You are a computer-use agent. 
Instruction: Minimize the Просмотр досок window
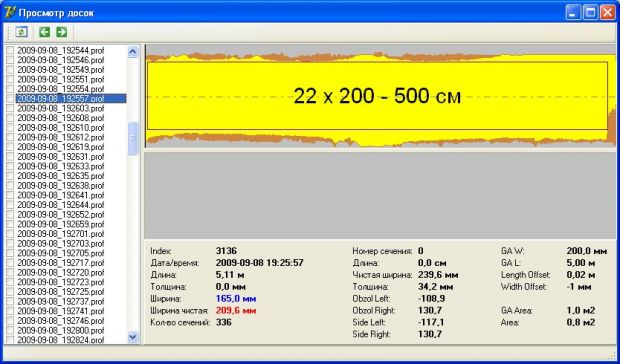pyautogui.click(x=573, y=12)
